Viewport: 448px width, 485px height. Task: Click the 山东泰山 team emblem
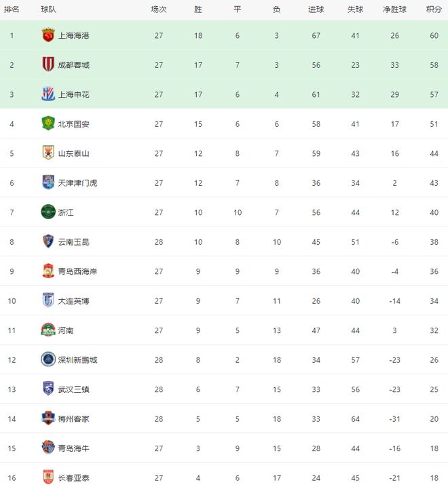coord(48,153)
